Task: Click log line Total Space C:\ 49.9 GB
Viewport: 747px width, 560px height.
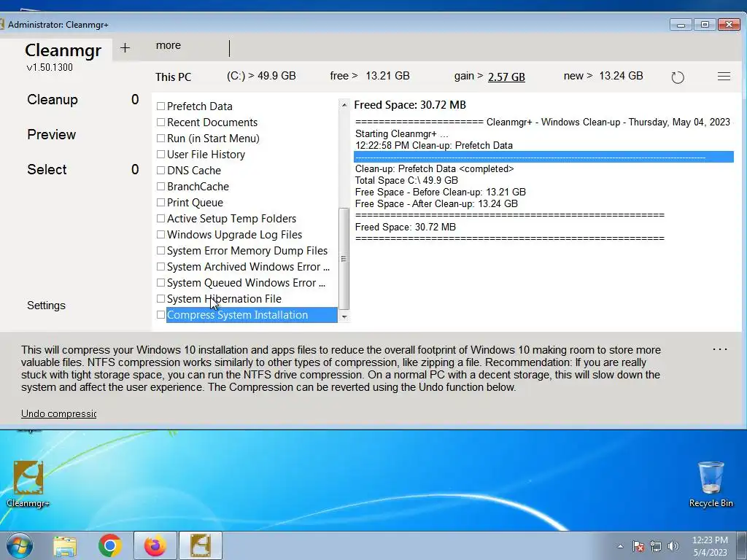Action: (406, 181)
